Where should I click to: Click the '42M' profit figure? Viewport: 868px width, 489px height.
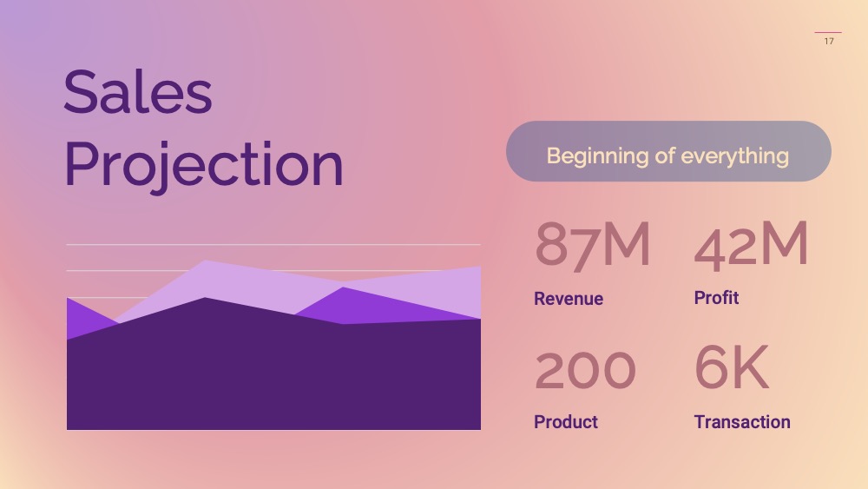click(x=751, y=245)
